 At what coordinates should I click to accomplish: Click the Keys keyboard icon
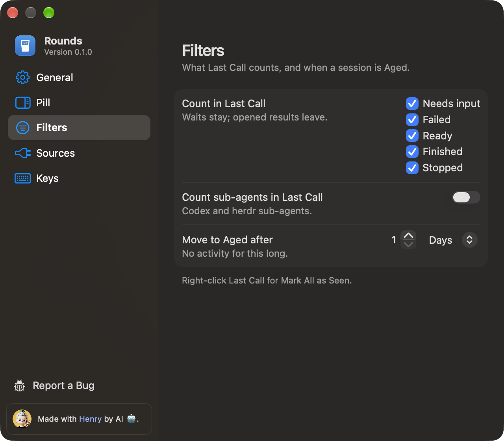23,178
